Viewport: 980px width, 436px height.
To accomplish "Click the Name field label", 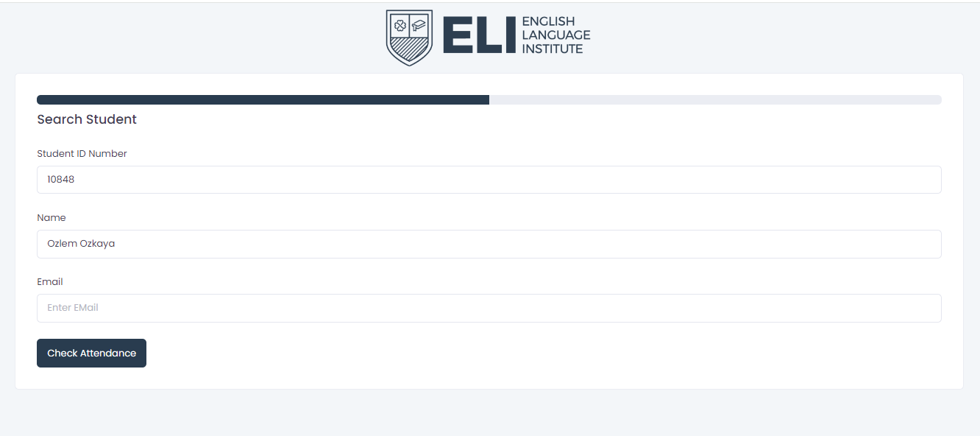I will (52, 218).
